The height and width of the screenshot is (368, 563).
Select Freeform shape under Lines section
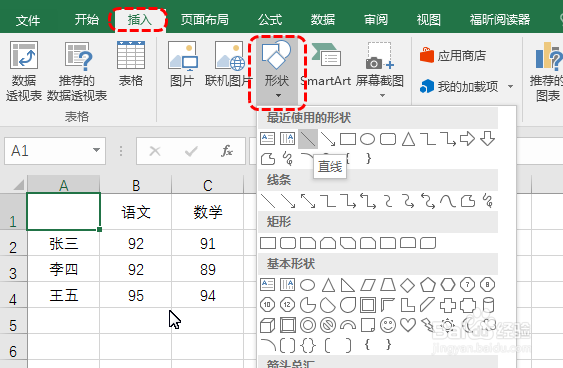point(468,201)
